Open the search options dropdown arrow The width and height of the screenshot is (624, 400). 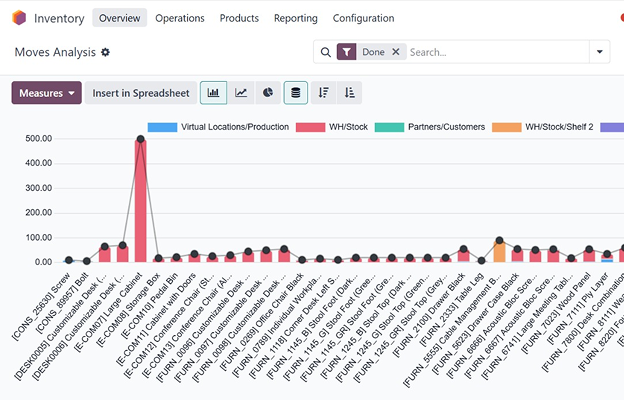[x=600, y=52]
